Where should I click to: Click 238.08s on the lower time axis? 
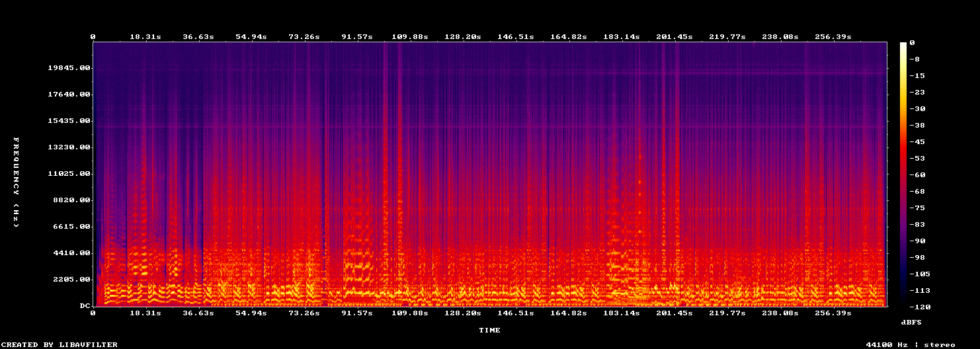780,313
